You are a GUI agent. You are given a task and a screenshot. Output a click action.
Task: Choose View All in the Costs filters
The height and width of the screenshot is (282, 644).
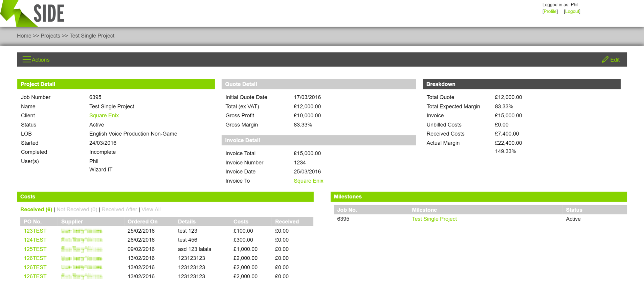click(x=151, y=210)
